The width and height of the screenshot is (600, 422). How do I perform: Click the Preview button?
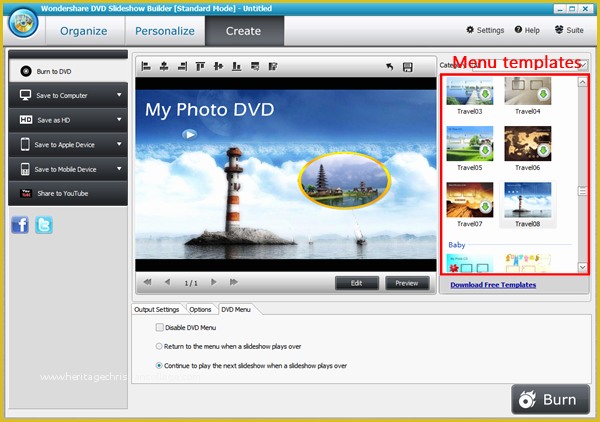coord(407,283)
